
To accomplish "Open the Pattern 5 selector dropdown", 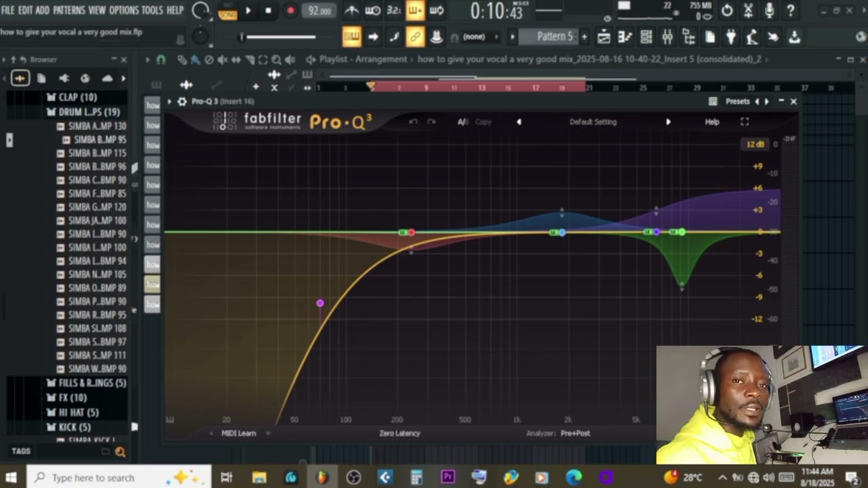I will (x=555, y=37).
